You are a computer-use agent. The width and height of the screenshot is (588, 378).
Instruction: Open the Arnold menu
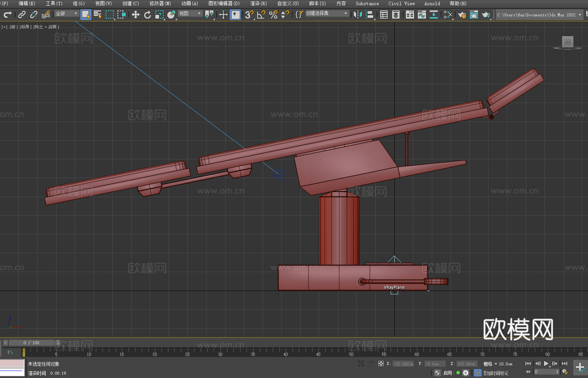click(x=432, y=3)
